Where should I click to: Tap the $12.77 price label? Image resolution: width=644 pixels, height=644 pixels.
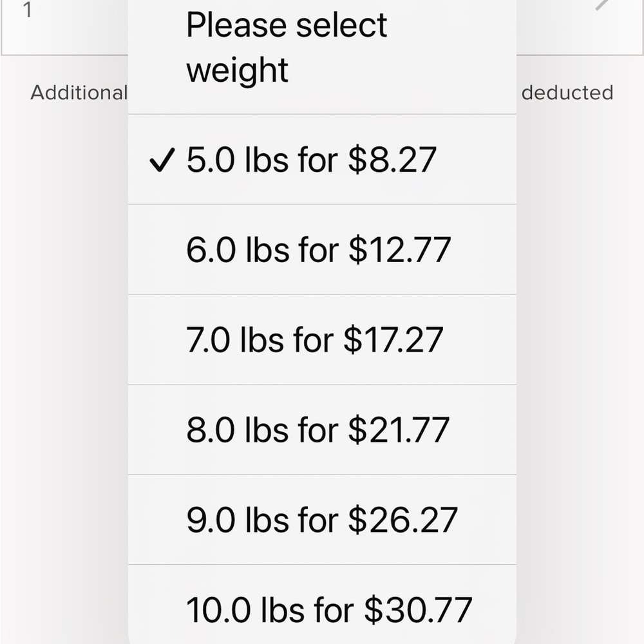pyautogui.click(x=399, y=249)
